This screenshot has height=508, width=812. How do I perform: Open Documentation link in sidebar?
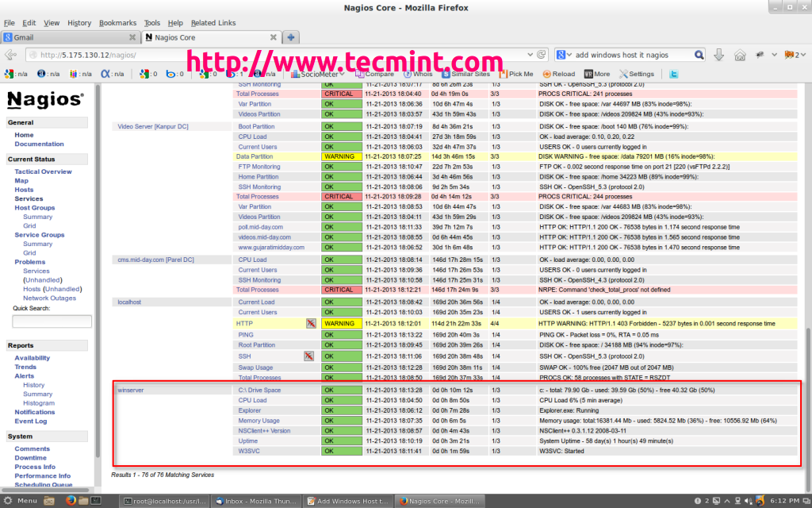[x=39, y=144]
